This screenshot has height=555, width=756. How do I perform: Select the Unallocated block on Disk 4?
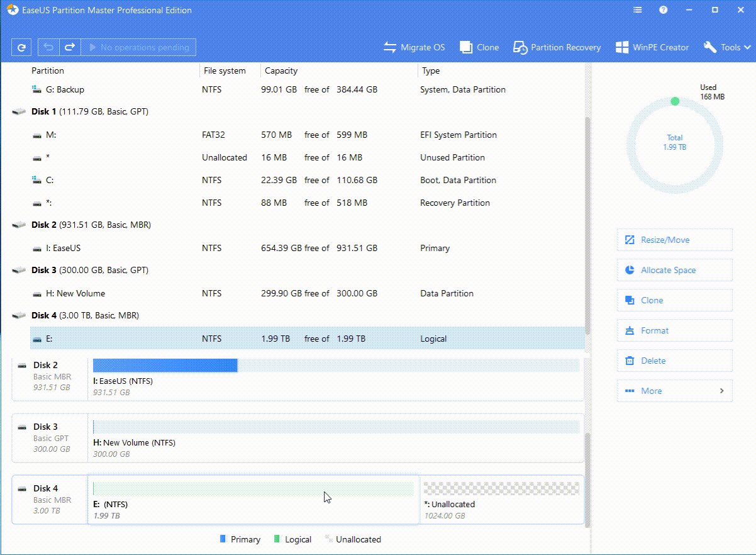point(501,498)
